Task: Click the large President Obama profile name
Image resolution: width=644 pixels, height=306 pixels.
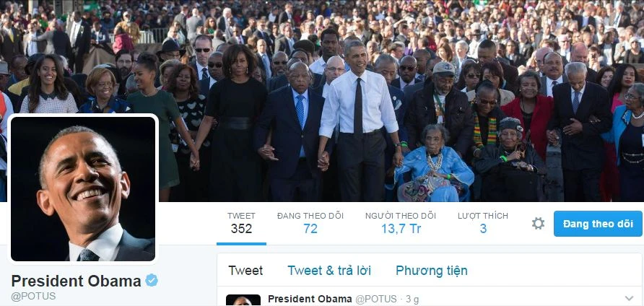Action: (x=77, y=281)
